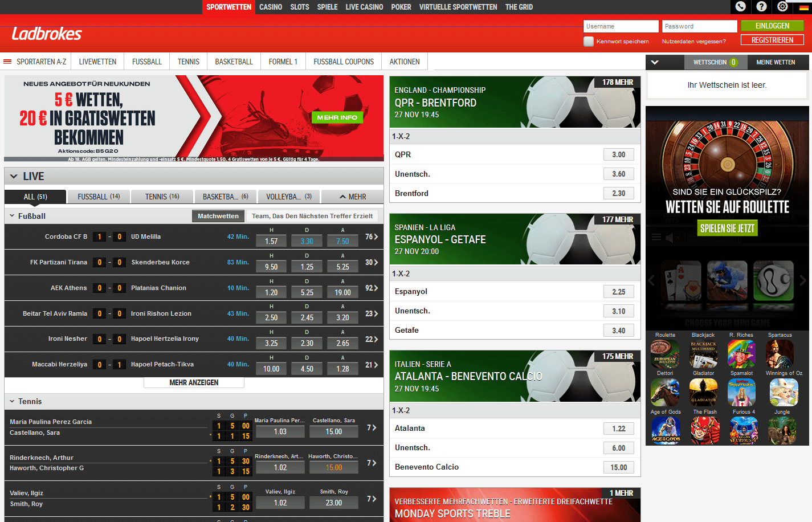
Task: Launch the European Roulette mini game icon
Action: (665, 354)
